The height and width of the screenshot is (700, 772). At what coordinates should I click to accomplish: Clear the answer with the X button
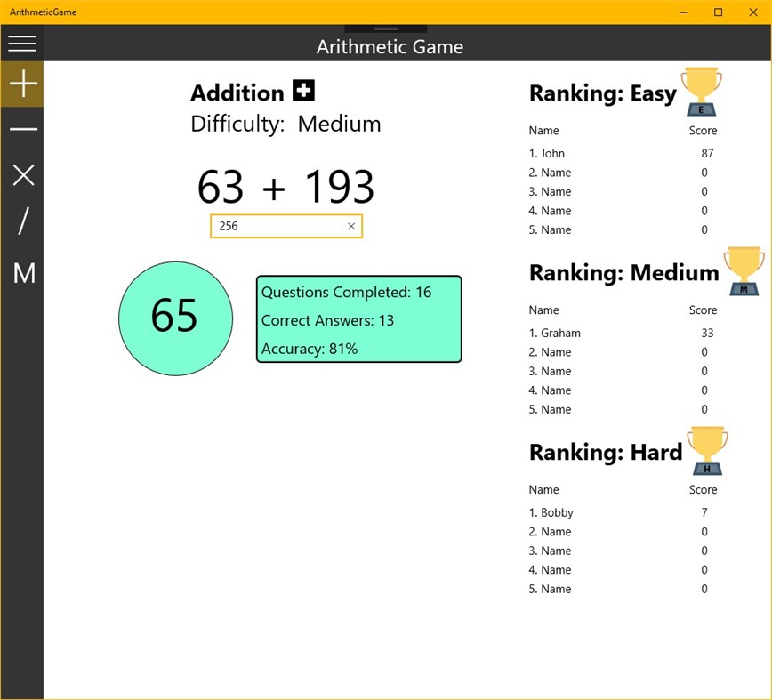point(351,226)
